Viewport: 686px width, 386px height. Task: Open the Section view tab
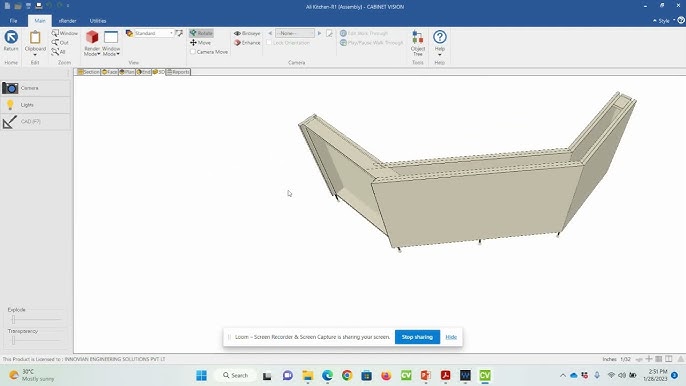pyautogui.click(x=89, y=72)
